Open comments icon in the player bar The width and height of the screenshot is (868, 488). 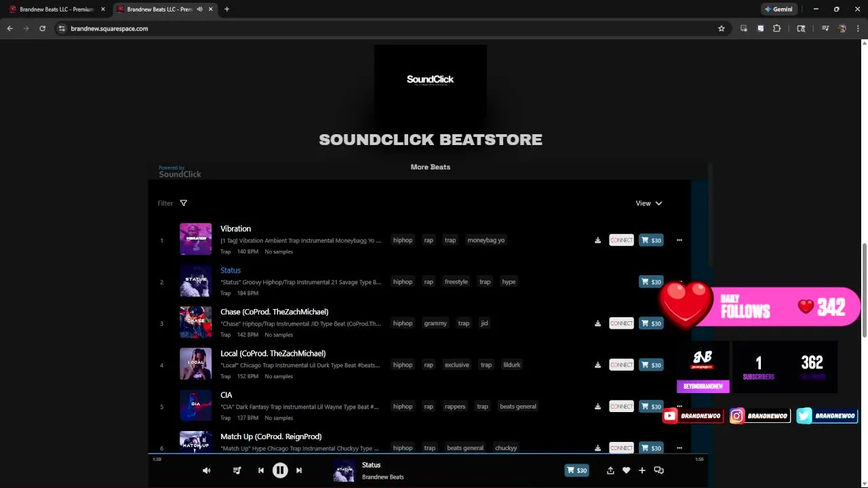coord(658,470)
